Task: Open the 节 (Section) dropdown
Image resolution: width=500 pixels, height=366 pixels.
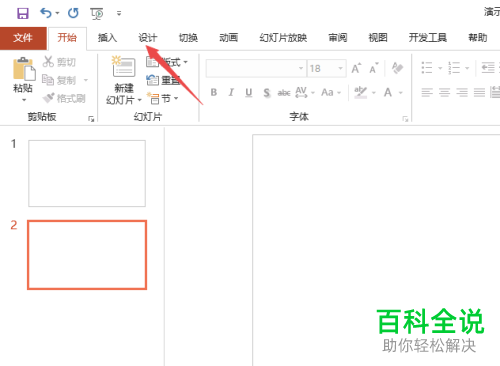Action: click(163, 99)
